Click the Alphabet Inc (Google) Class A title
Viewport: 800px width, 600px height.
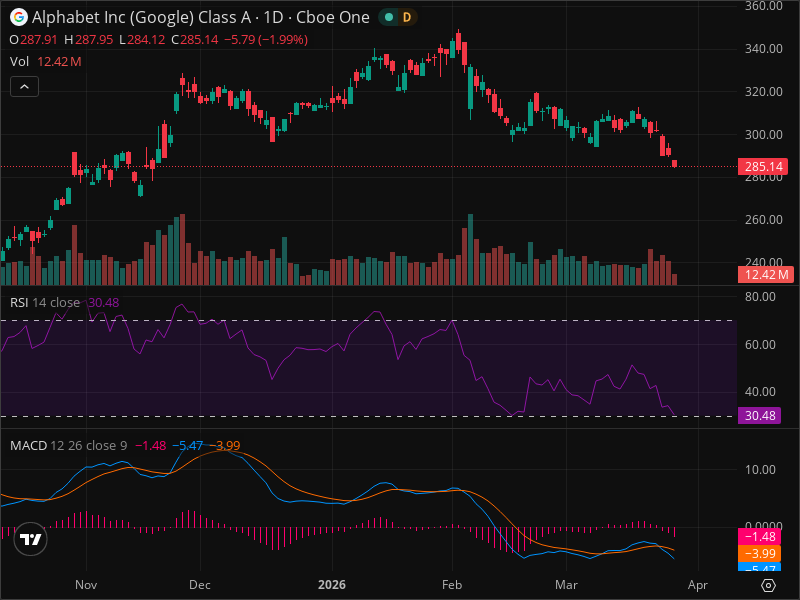pyautogui.click(x=141, y=17)
